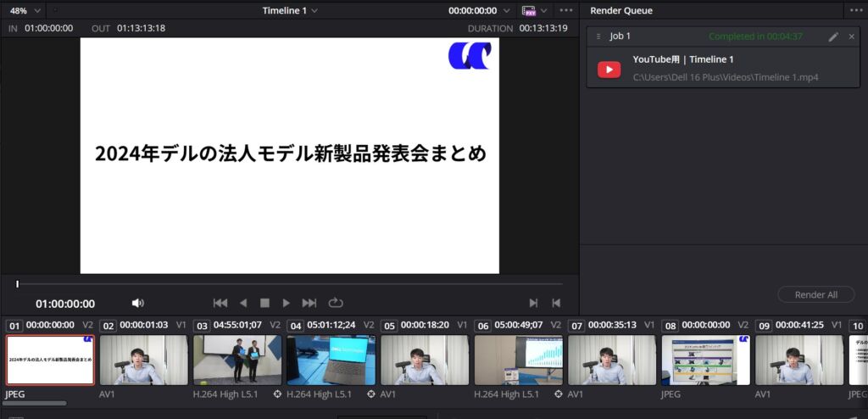Click the viewer scrub bar track

290,284
